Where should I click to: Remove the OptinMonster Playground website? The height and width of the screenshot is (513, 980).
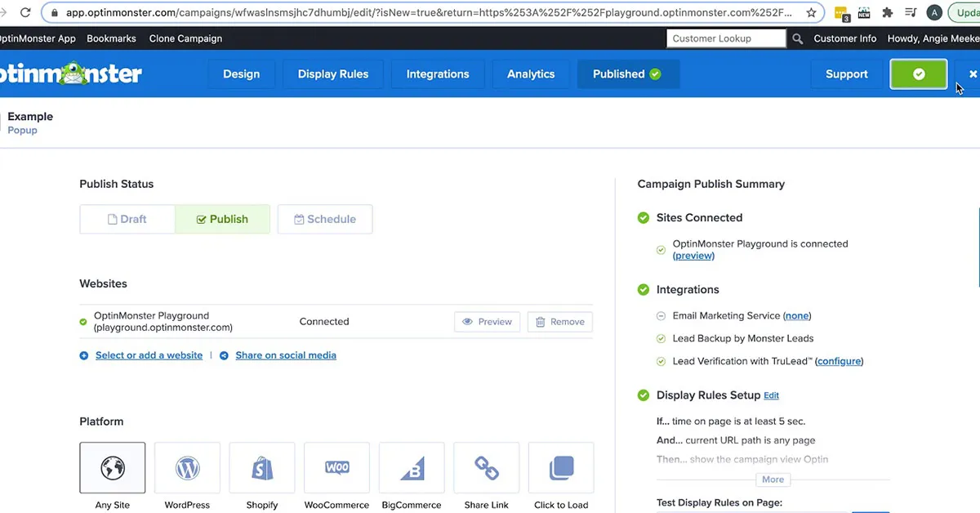click(x=560, y=322)
